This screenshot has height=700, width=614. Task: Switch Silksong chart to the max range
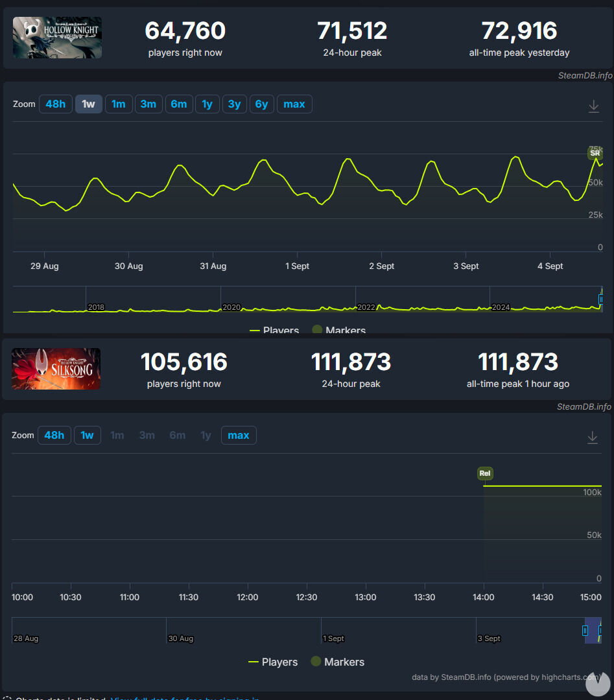tap(239, 436)
